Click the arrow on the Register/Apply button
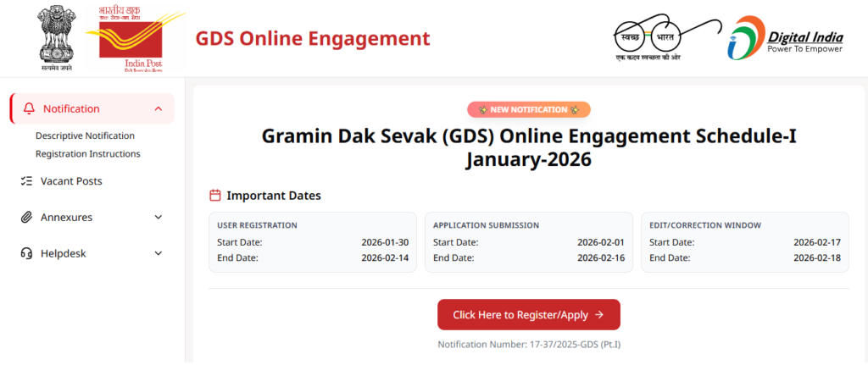 click(599, 315)
